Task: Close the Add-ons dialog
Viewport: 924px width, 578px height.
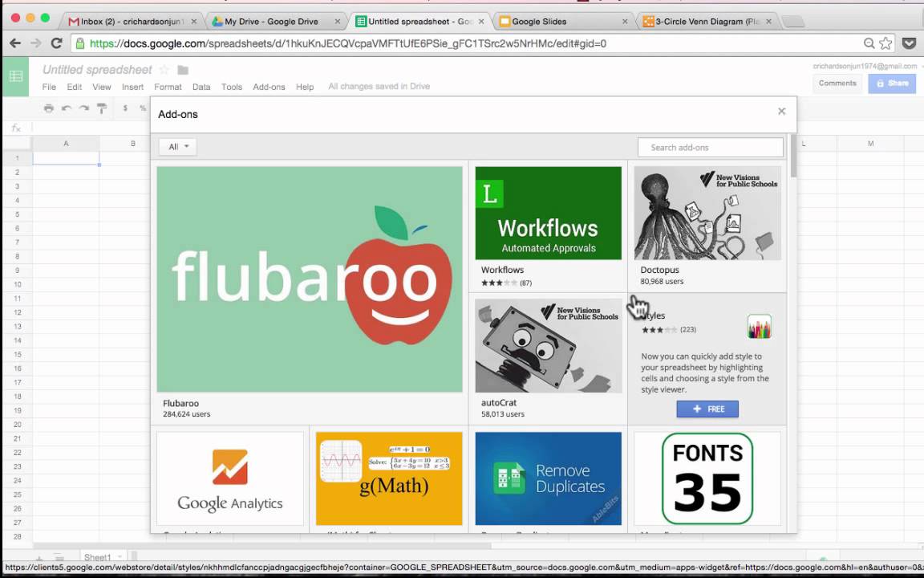Action: [x=781, y=111]
